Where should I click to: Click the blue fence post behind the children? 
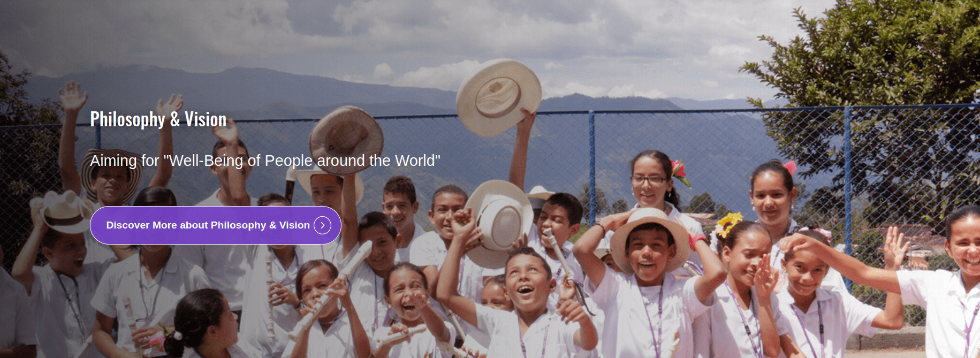tap(591, 166)
